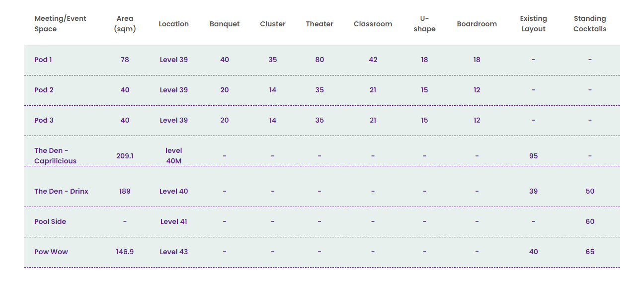Image resolution: width=644 pixels, height=289 pixels.
Task: Click the Meeting/Event Space column header
Action: pyautogui.click(x=60, y=24)
